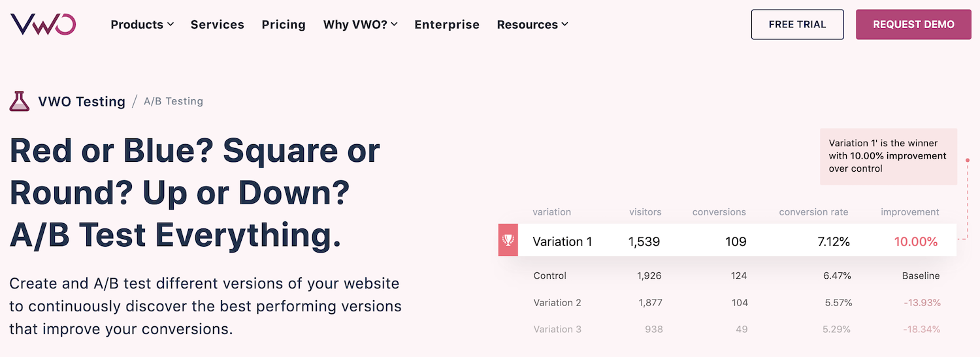Open the VWO Testing breadcrumb link

pos(82,102)
